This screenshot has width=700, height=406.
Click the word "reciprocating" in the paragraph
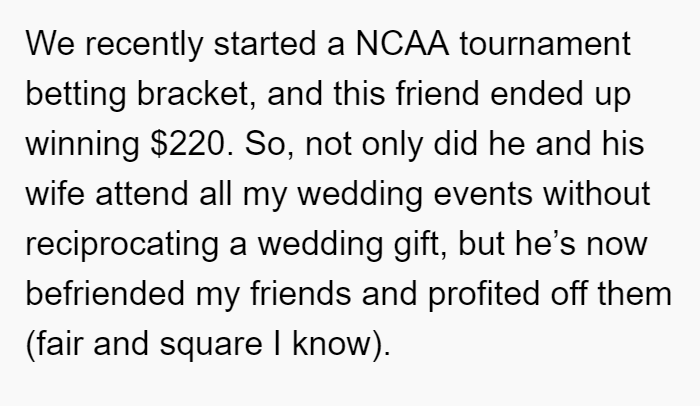click(122, 245)
